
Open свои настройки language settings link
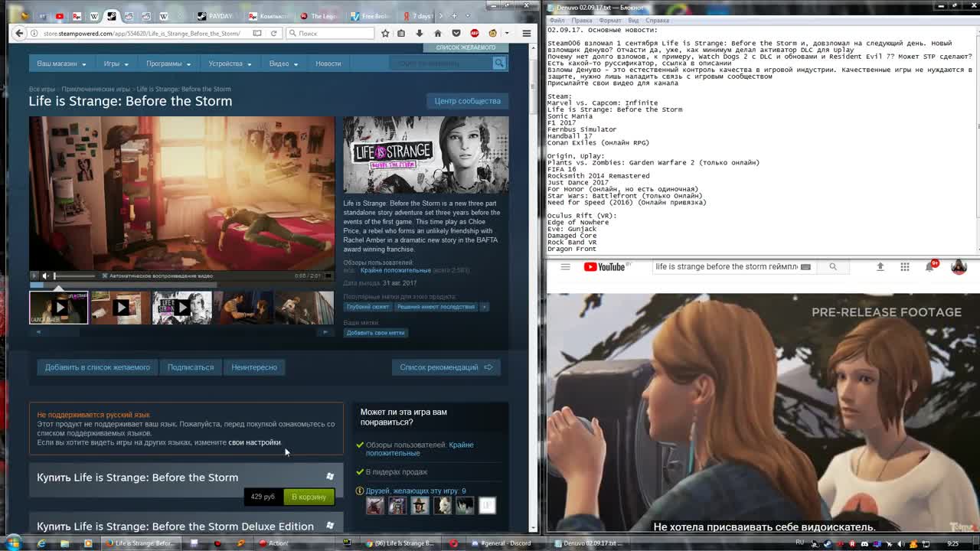point(254,442)
